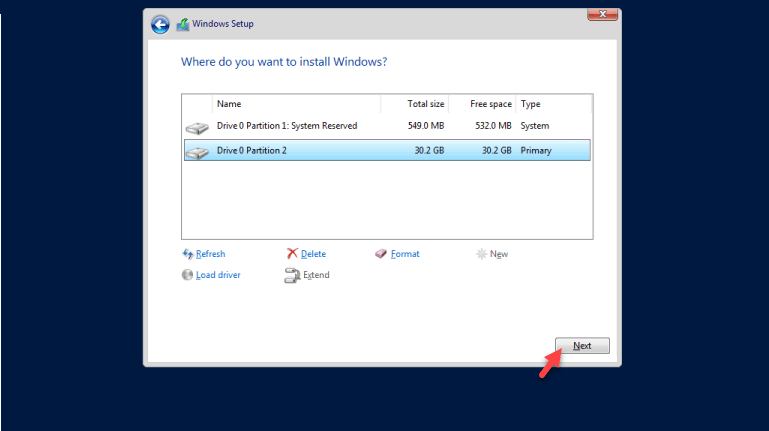
Task: Click the Format link text
Action: click(x=405, y=254)
